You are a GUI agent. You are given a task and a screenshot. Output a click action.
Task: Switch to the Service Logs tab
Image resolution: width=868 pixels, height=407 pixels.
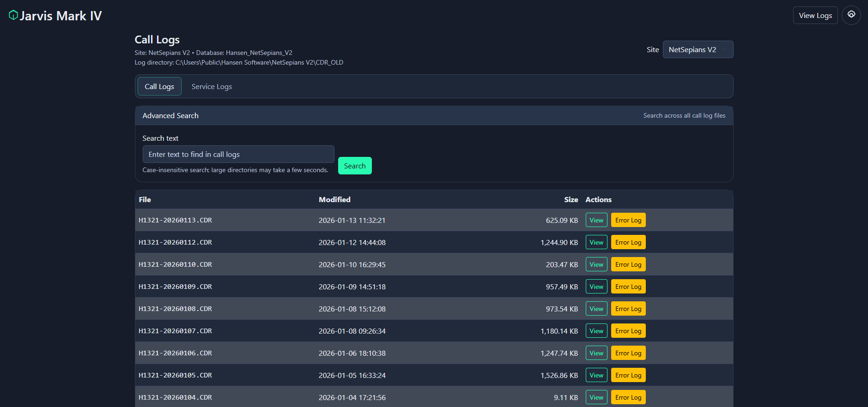212,87
